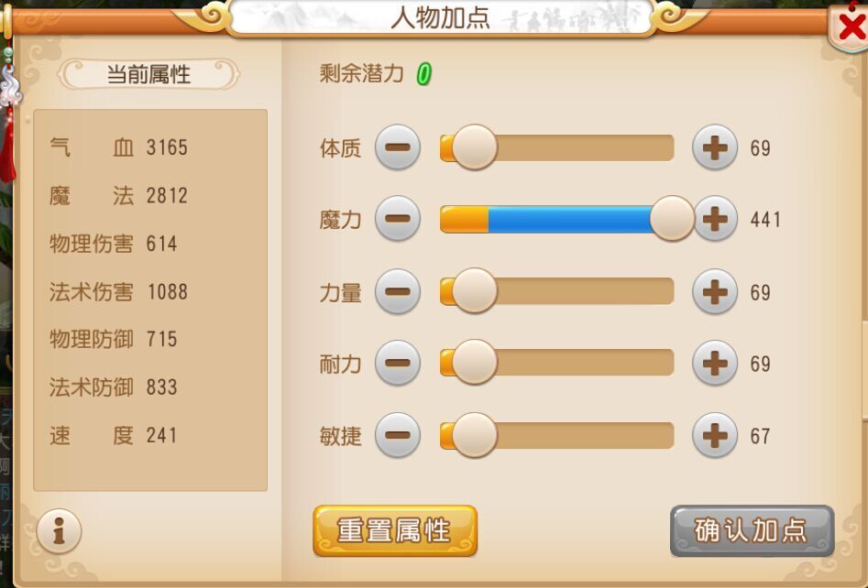Click the minus icon for 体质
This screenshot has height=588, width=868.
[398, 147]
